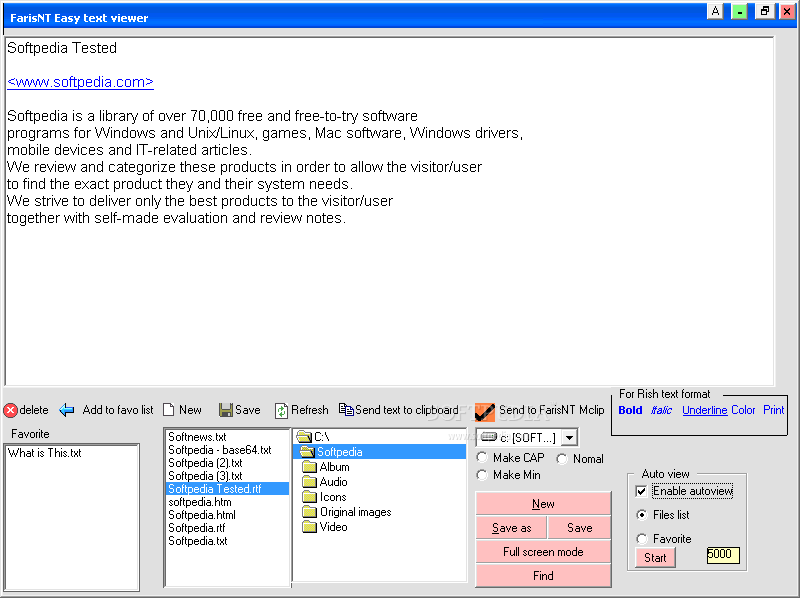800x598 pixels.
Task: Click the Find button
Action: (x=543, y=576)
